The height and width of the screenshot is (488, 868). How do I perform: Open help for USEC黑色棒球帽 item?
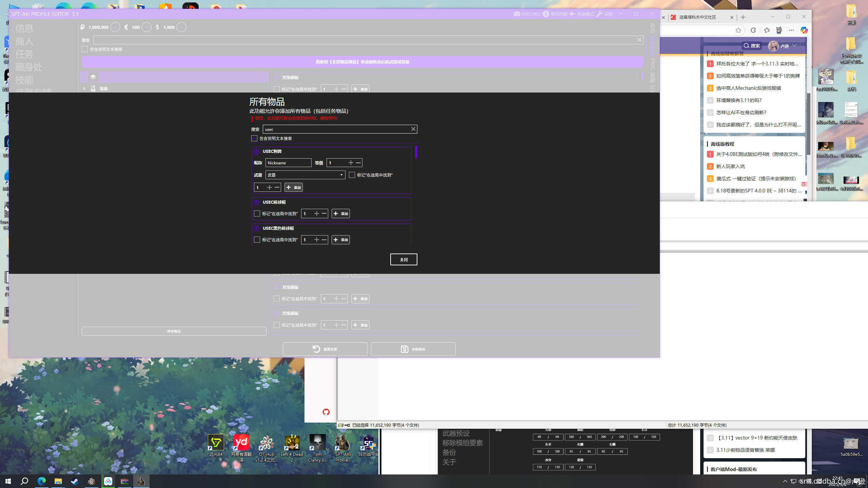(x=257, y=228)
